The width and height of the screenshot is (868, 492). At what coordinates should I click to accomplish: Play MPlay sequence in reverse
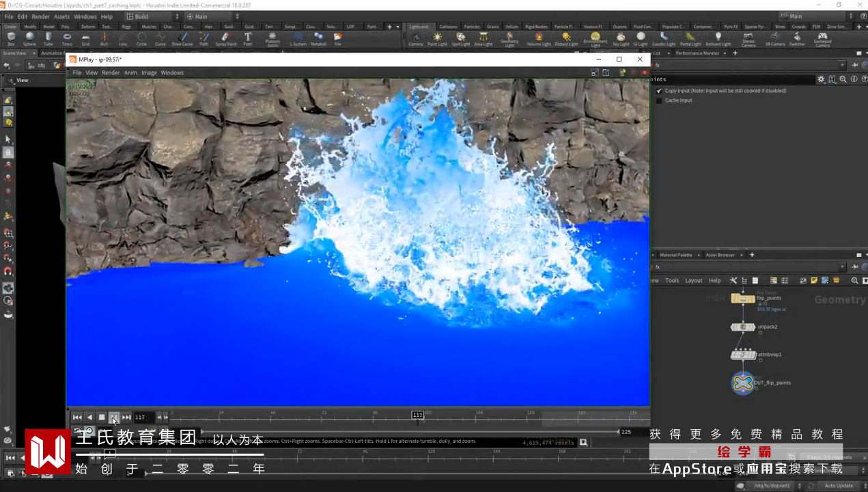[89, 417]
